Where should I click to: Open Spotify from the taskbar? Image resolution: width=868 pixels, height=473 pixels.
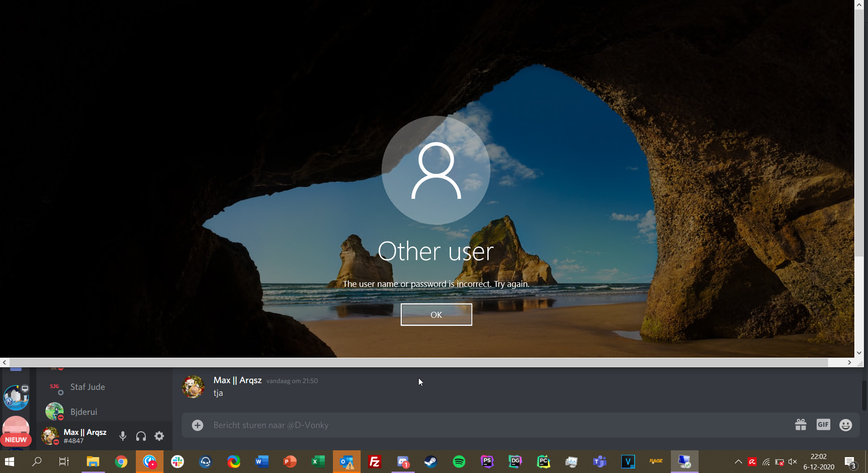point(459,462)
